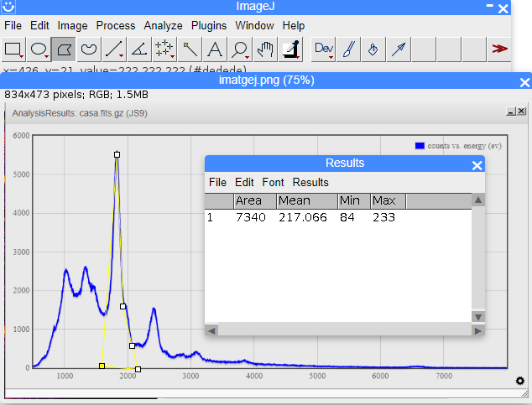Open the Dev developer menu dropdown
Screen dimensions: 532x405
click(x=324, y=49)
